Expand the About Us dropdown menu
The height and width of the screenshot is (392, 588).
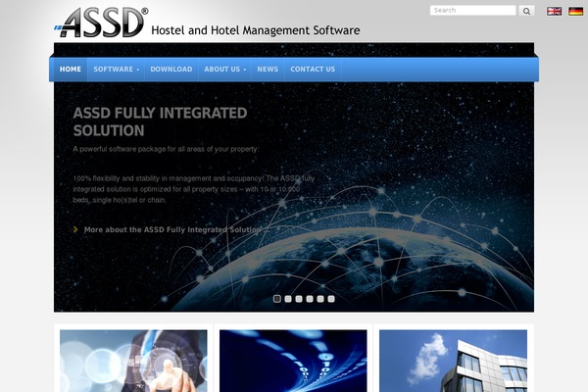[225, 70]
